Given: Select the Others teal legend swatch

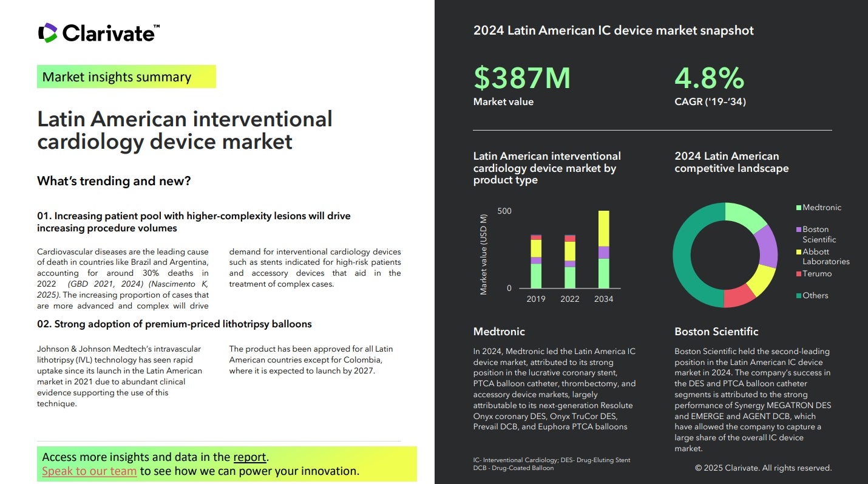Looking at the screenshot, I should pos(799,296).
